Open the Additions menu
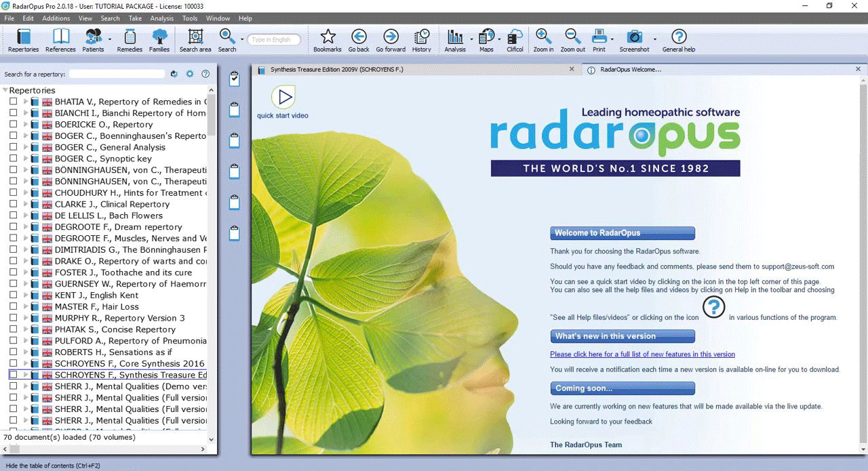Image resolution: width=868 pixels, height=471 pixels. point(56,18)
